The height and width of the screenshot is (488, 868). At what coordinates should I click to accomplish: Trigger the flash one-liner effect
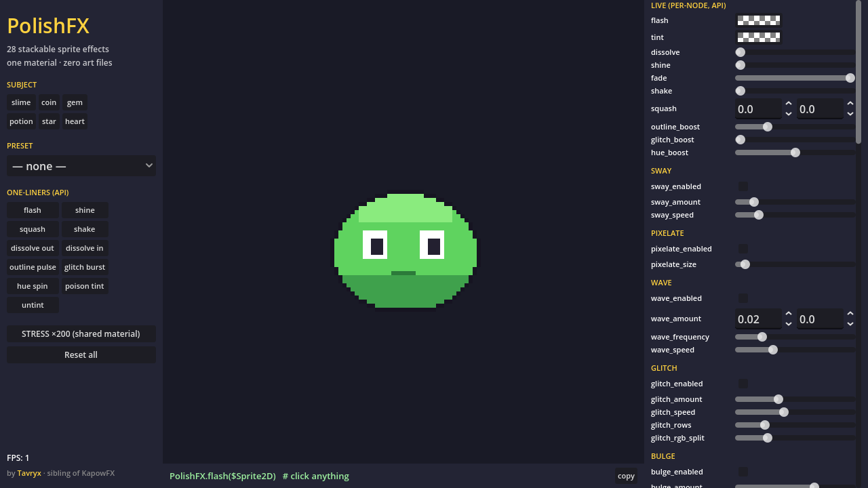(x=33, y=210)
